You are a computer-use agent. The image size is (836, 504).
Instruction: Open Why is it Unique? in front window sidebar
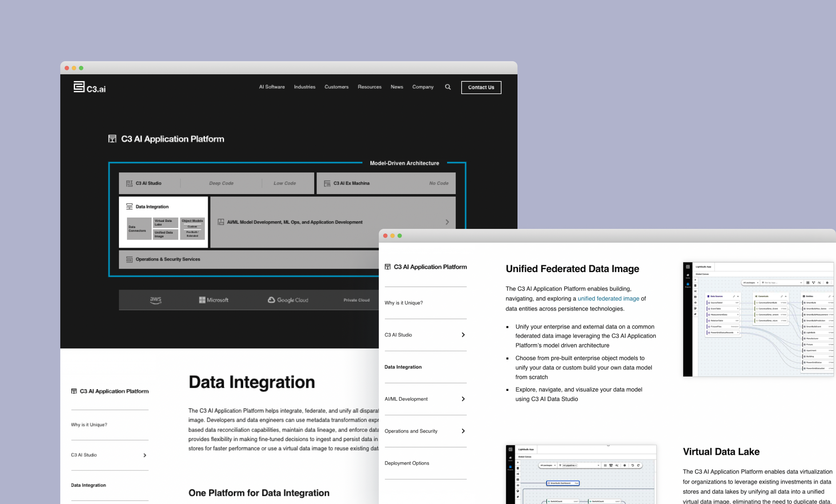tap(404, 303)
